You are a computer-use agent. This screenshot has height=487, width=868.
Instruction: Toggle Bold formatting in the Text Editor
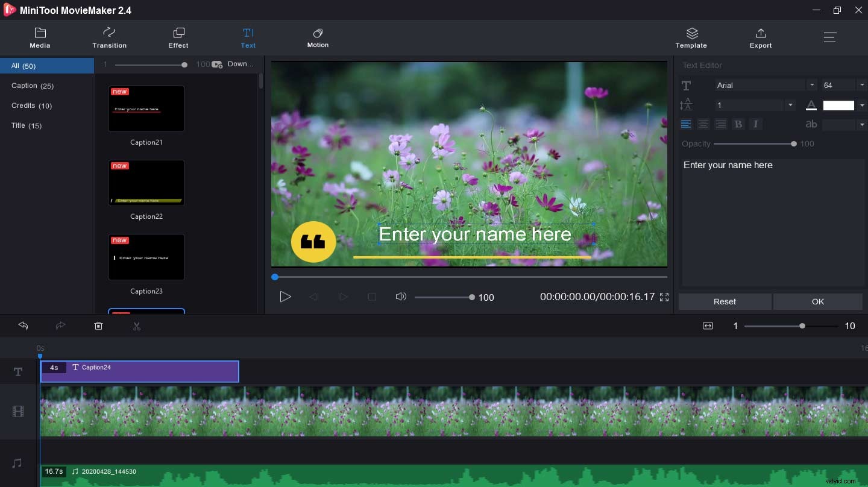click(738, 124)
